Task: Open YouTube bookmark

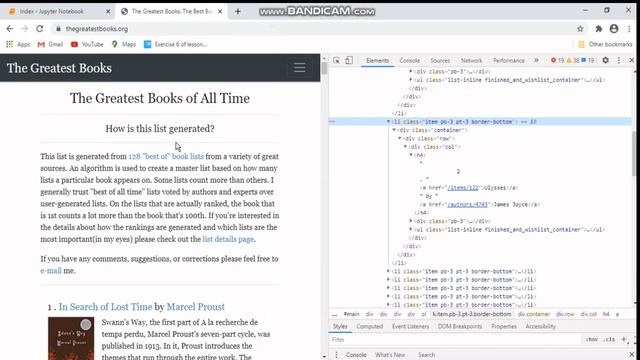Action: pyautogui.click(x=87, y=44)
